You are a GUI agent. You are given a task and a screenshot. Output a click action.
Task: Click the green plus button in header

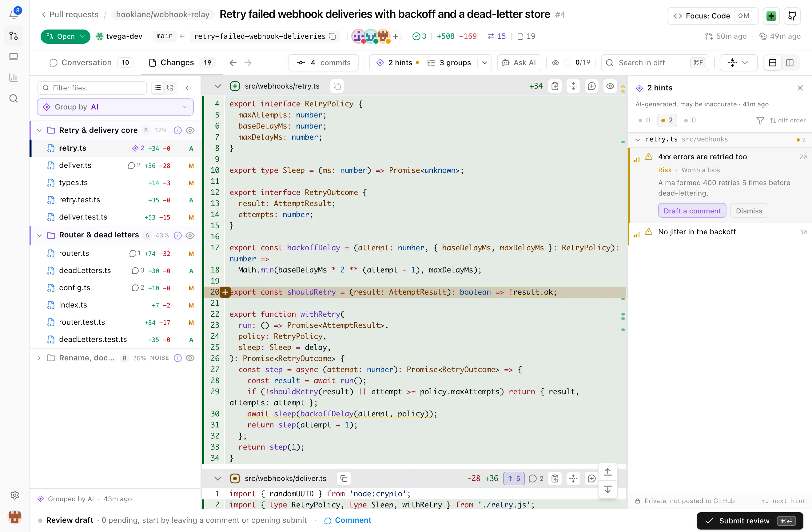tap(771, 16)
